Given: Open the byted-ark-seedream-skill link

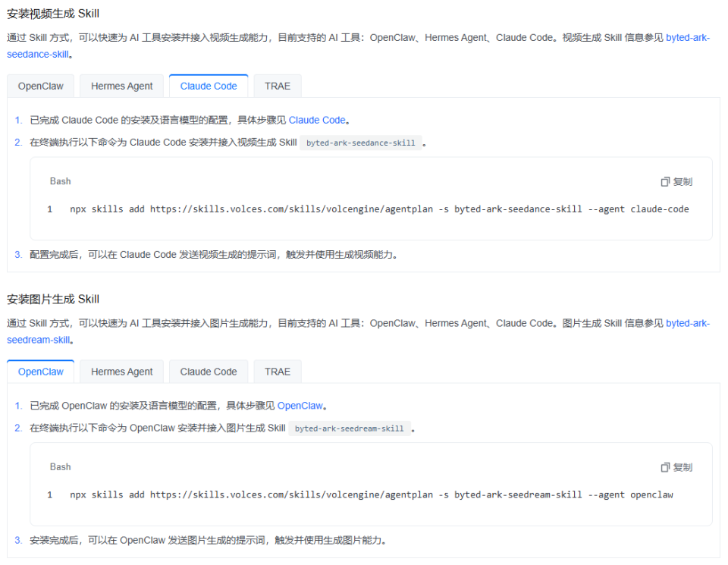Looking at the screenshot, I should click(688, 323).
